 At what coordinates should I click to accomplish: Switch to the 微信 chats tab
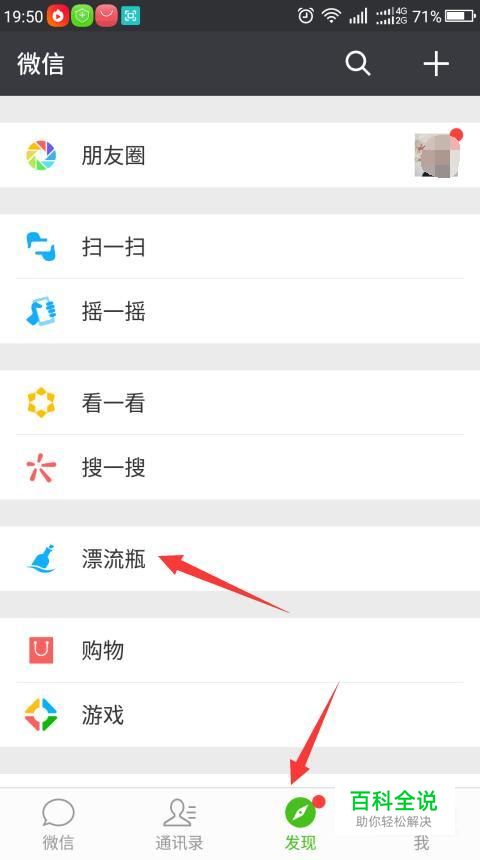58,824
